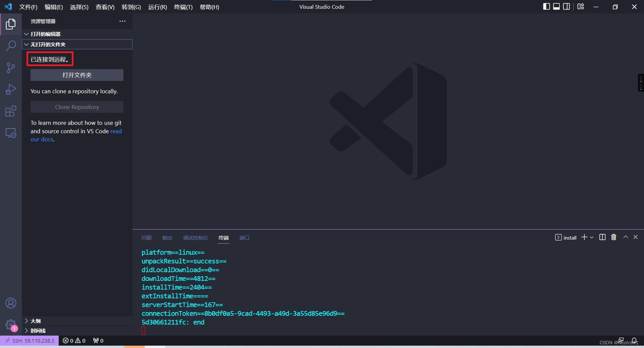Toggle primary side bar layout button
This screenshot has height=348, width=644.
point(546,6)
